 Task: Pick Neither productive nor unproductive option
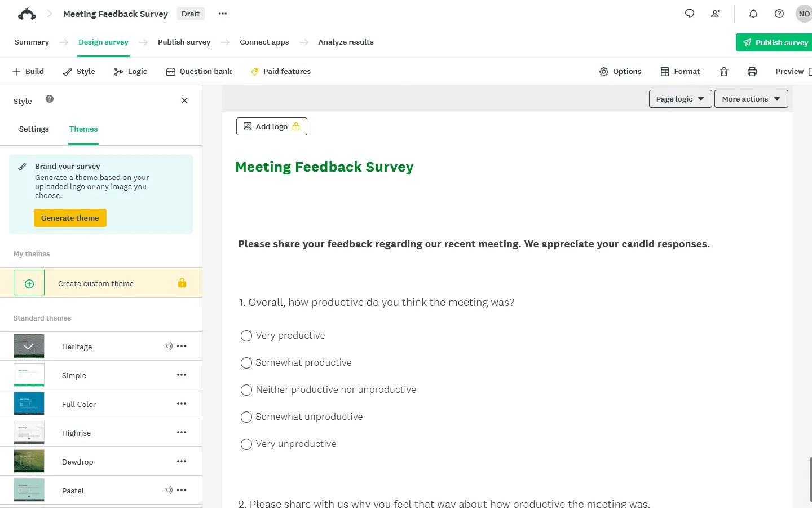(246, 390)
